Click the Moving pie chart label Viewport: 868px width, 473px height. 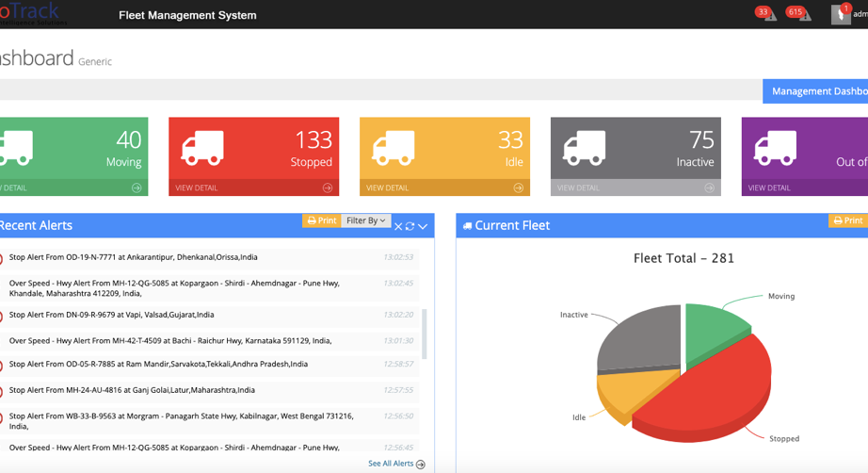click(x=781, y=296)
